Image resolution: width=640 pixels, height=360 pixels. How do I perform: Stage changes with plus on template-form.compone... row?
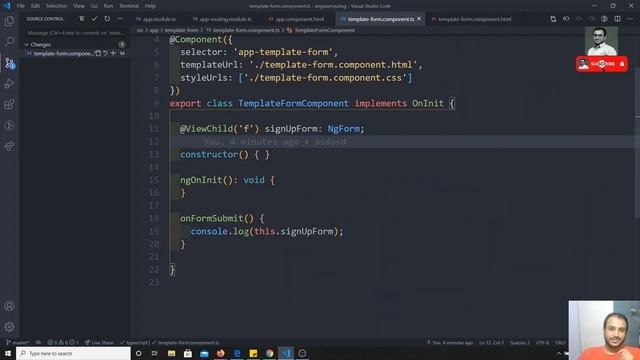(x=113, y=53)
